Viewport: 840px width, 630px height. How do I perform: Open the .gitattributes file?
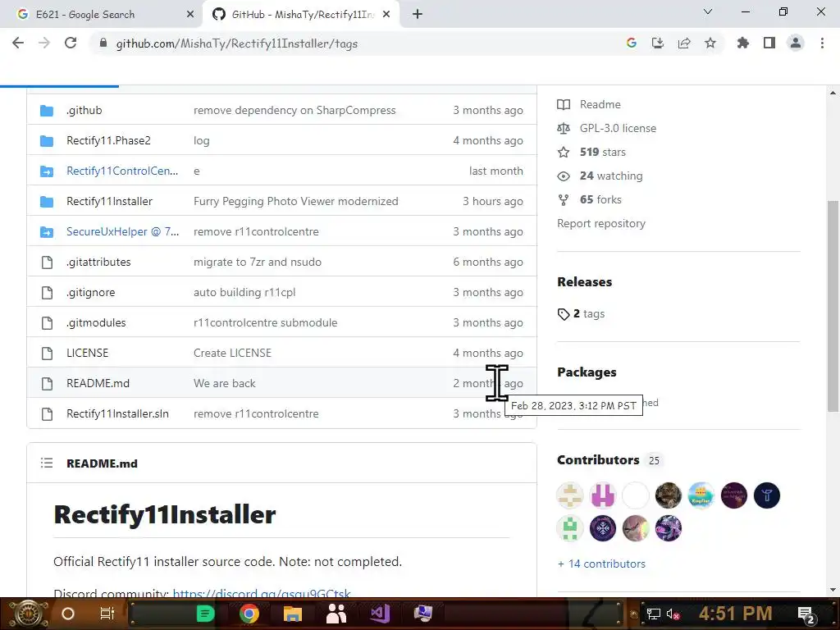click(98, 262)
